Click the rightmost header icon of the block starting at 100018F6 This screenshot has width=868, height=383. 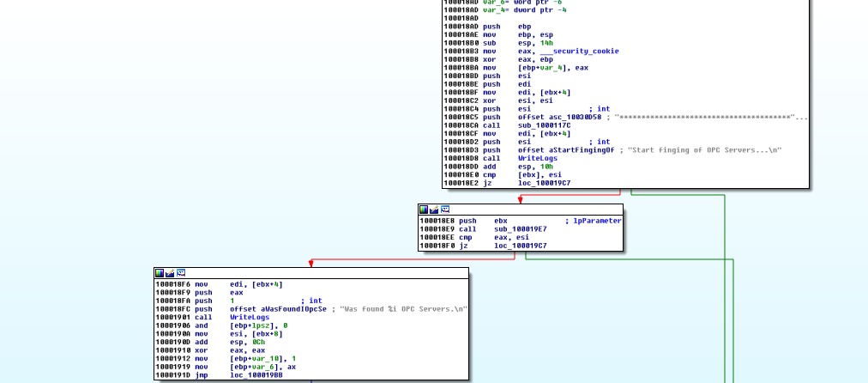point(180,273)
